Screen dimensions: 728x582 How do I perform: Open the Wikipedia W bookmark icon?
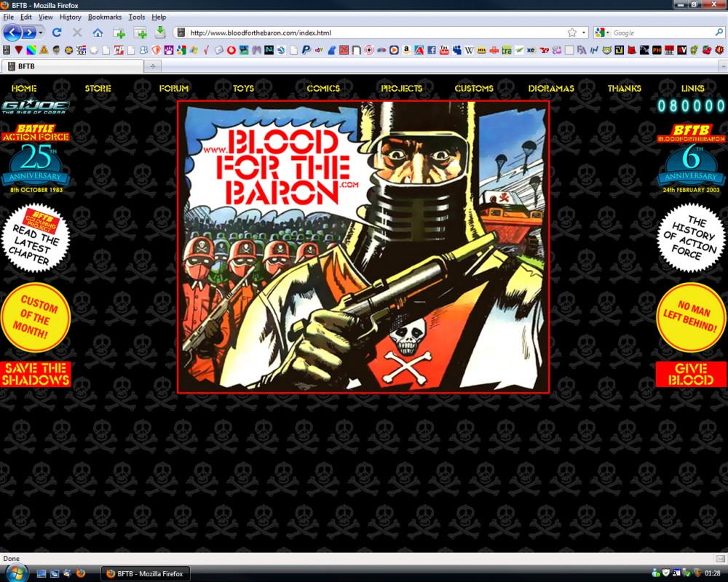tap(470, 50)
